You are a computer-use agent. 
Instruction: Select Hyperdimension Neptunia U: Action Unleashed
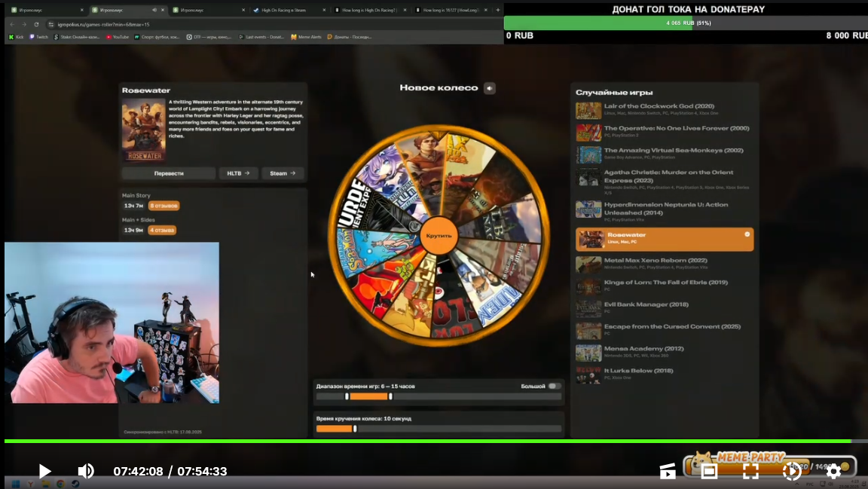click(665, 212)
